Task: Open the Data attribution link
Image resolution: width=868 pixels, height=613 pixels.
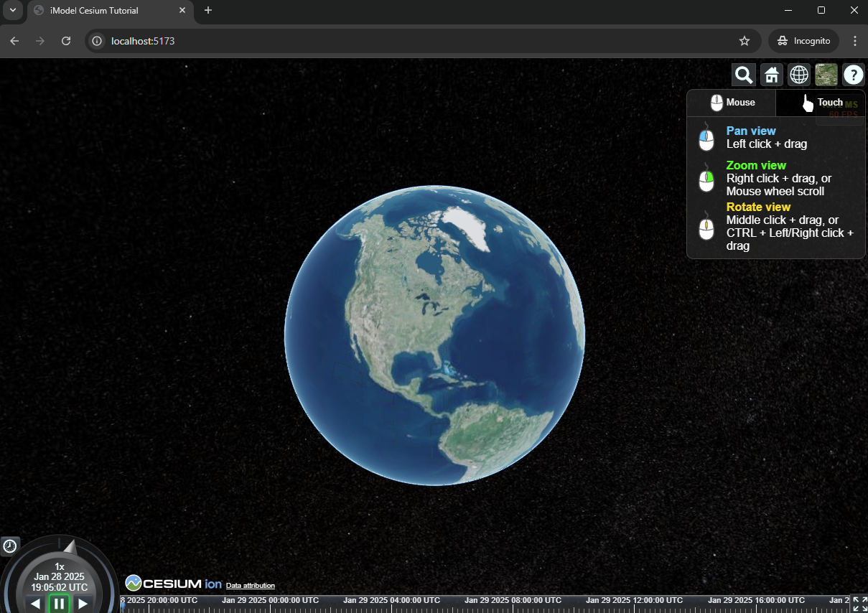Action: pyautogui.click(x=250, y=586)
